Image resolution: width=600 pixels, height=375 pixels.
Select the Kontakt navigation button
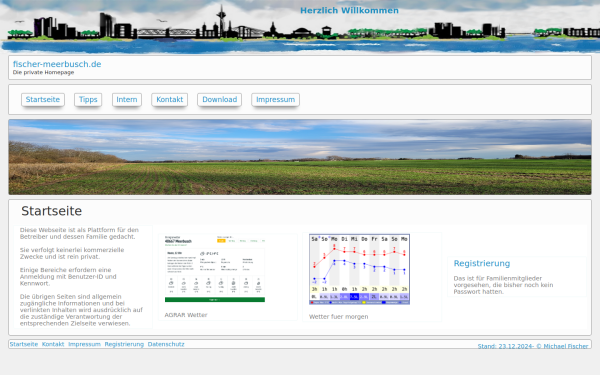tap(170, 99)
